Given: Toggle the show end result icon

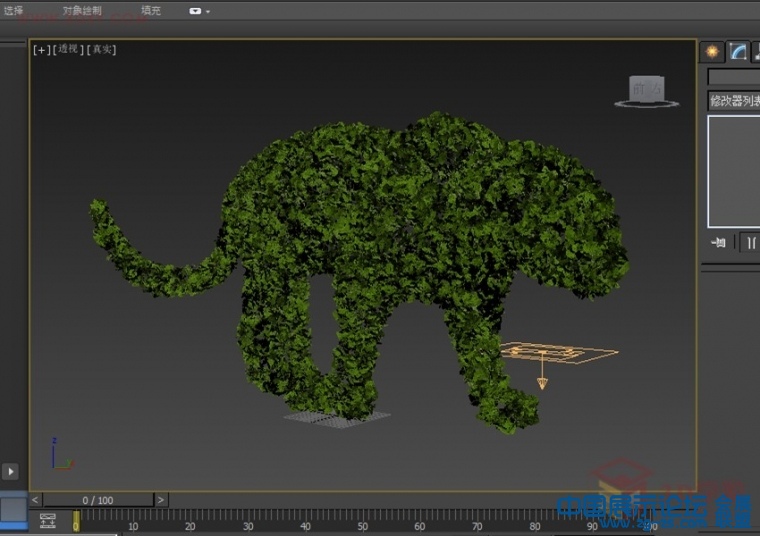Looking at the screenshot, I should tap(751, 242).
